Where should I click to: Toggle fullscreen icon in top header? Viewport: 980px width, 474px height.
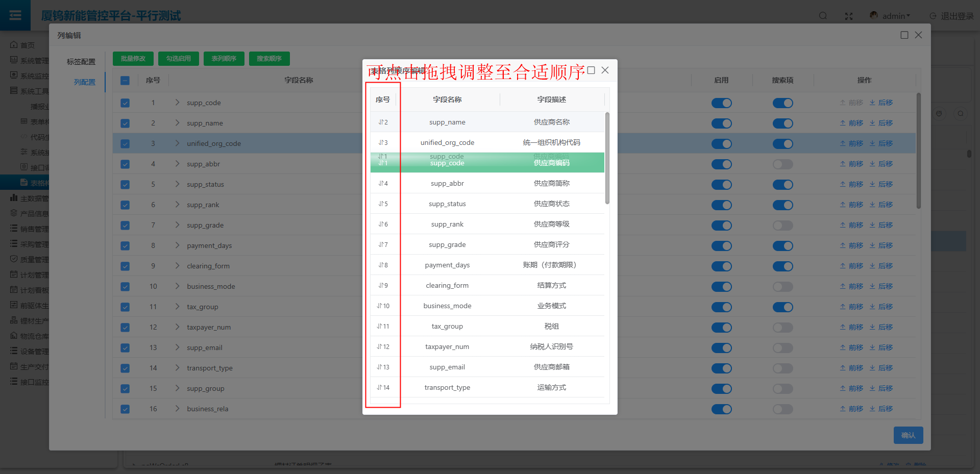tap(849, 16)
